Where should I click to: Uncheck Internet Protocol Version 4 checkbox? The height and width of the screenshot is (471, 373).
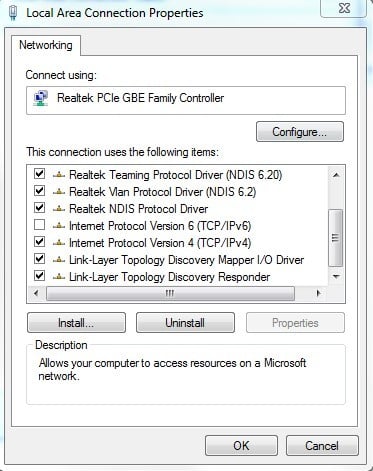(40, 241)
